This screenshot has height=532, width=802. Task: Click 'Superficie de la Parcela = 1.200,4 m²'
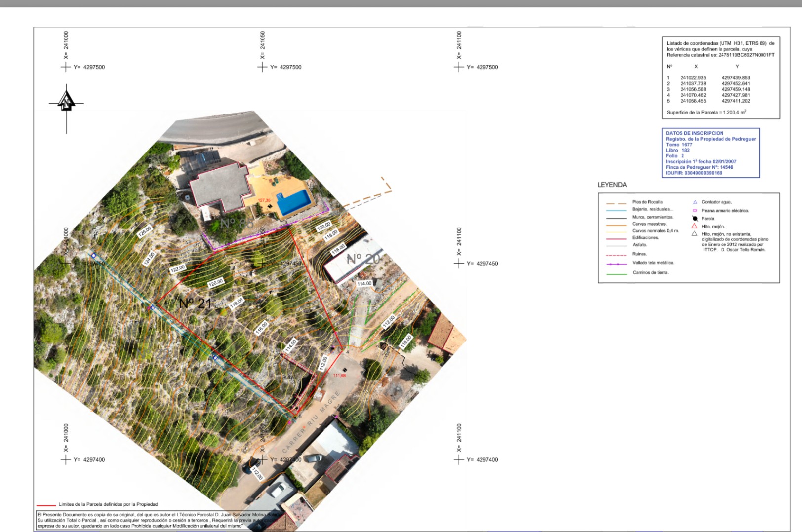point(706,112)
